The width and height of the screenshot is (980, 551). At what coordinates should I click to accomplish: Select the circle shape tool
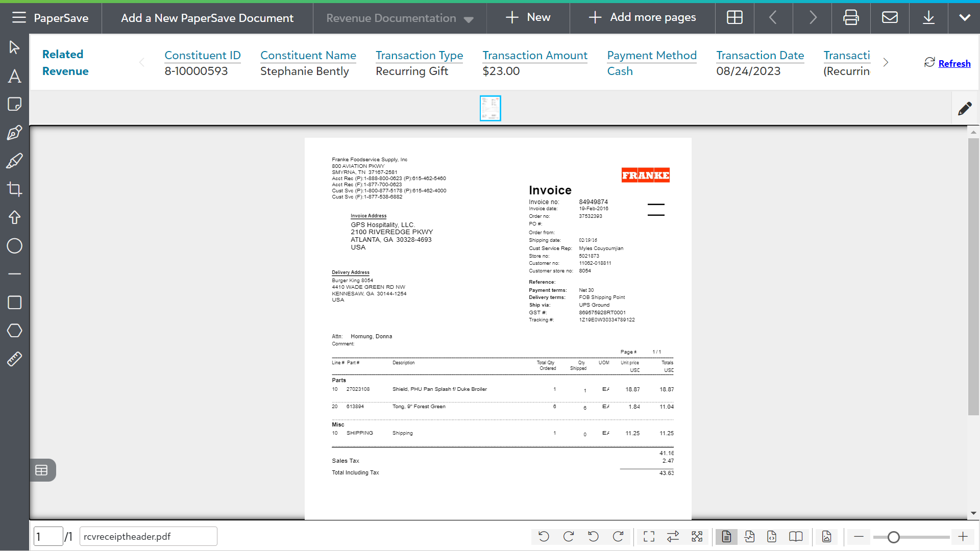coord(14,246)
